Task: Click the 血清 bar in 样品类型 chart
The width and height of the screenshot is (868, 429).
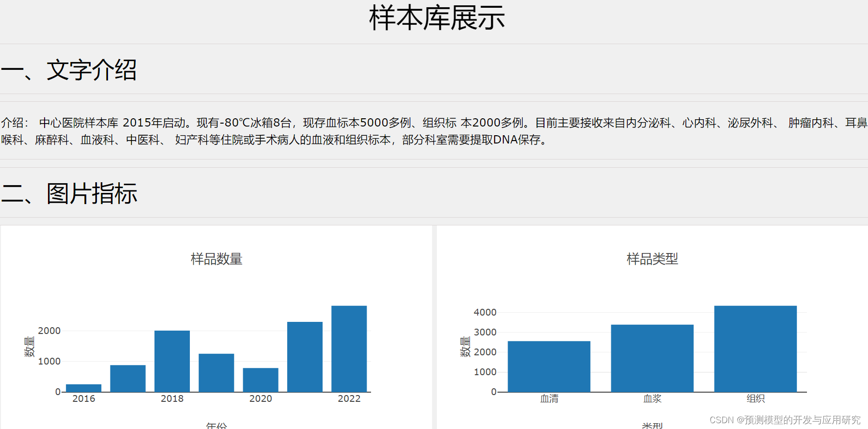Action: [x=549, y=366]
